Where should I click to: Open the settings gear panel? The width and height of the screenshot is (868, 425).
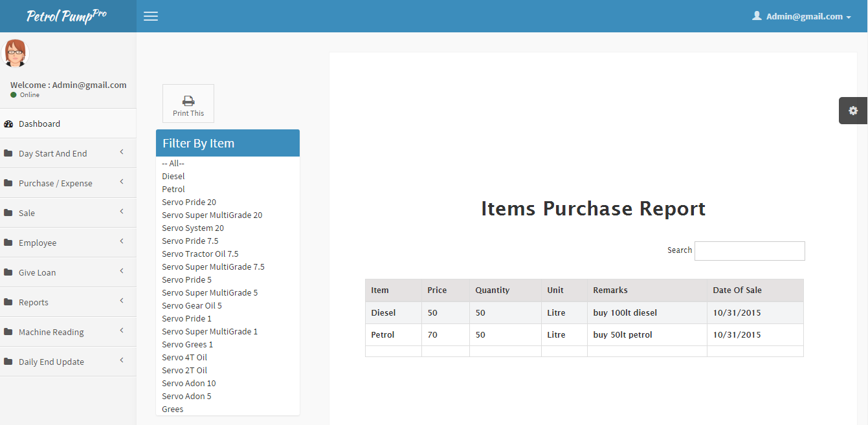click(x=853, y=111)
